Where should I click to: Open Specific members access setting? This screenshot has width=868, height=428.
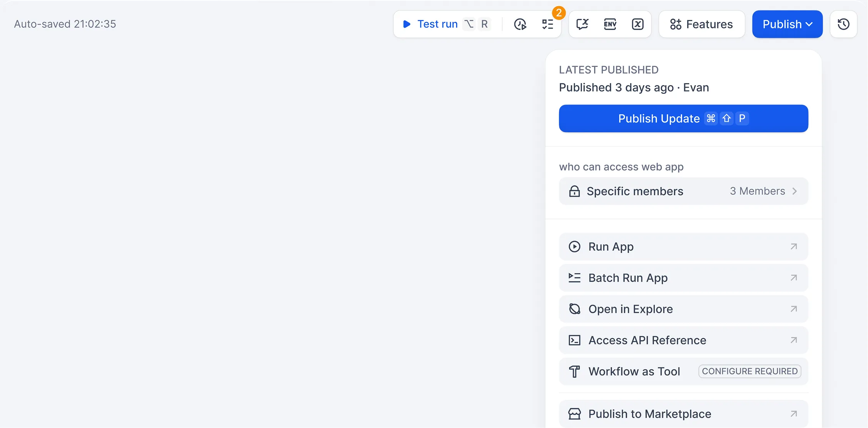point(683,191)
